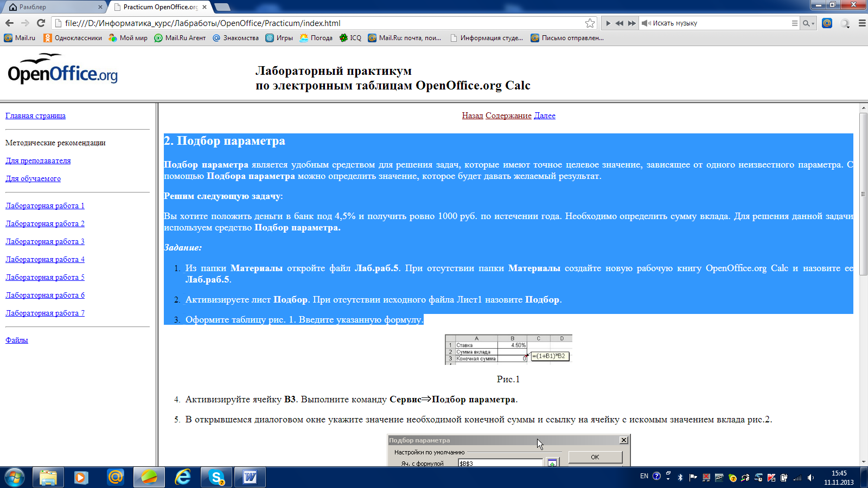
Task: Open Internet Explorer from the taskbar
Action: point(183,477)
